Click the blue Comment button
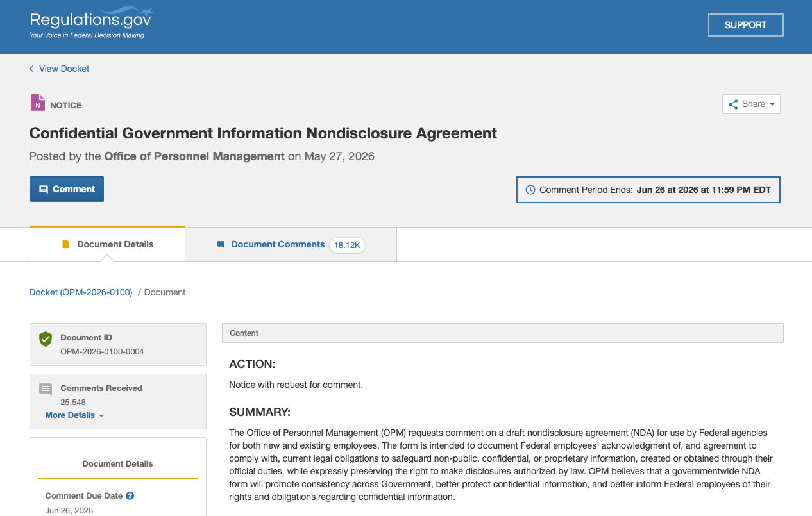The height and width of the screenshot is (516, 812). click(x=67, y=189)
